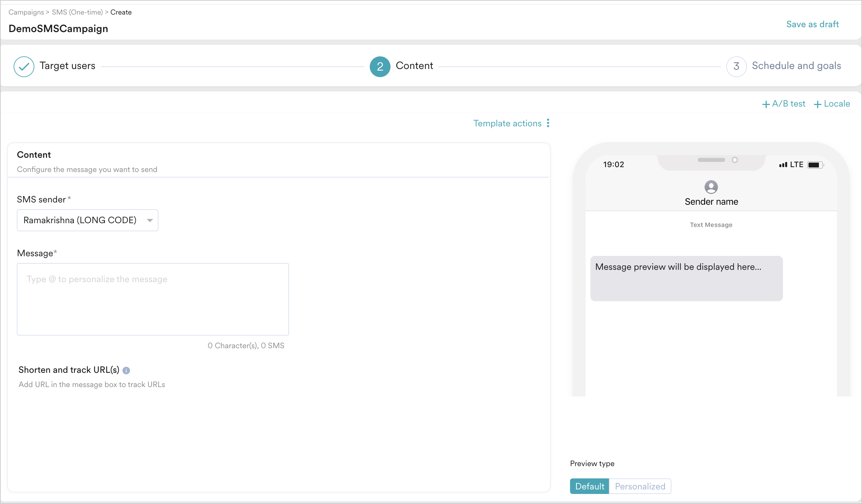Click inside the Message text box
The image size is (862, 504).
pos(153,300)
